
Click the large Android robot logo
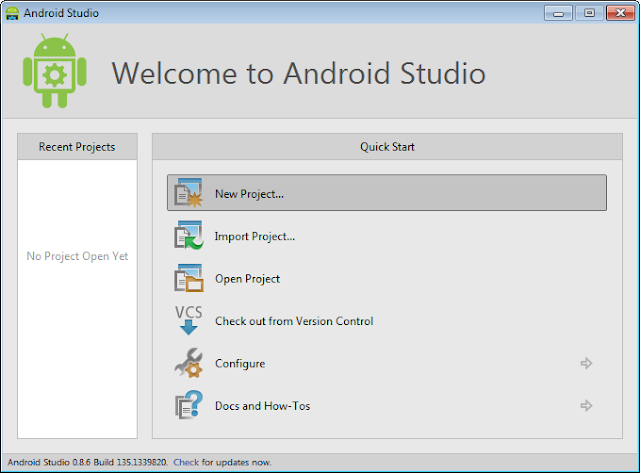click(x=54, y=71)
